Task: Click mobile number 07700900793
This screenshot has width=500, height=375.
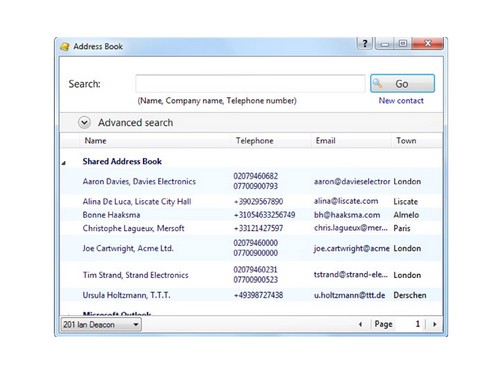Action: pyautogui.click(x=255, y=186)
